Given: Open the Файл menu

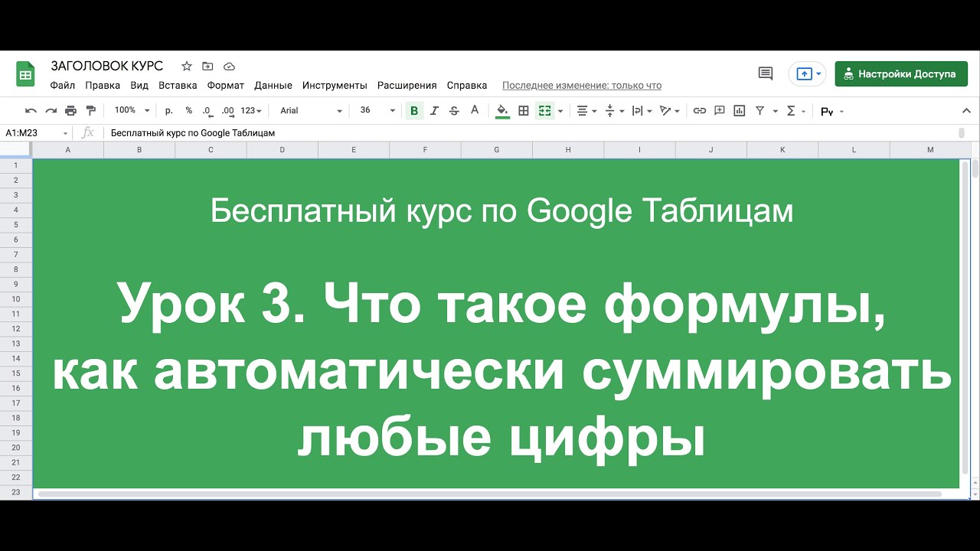Looking at the screenshot, I should (63, 86).
